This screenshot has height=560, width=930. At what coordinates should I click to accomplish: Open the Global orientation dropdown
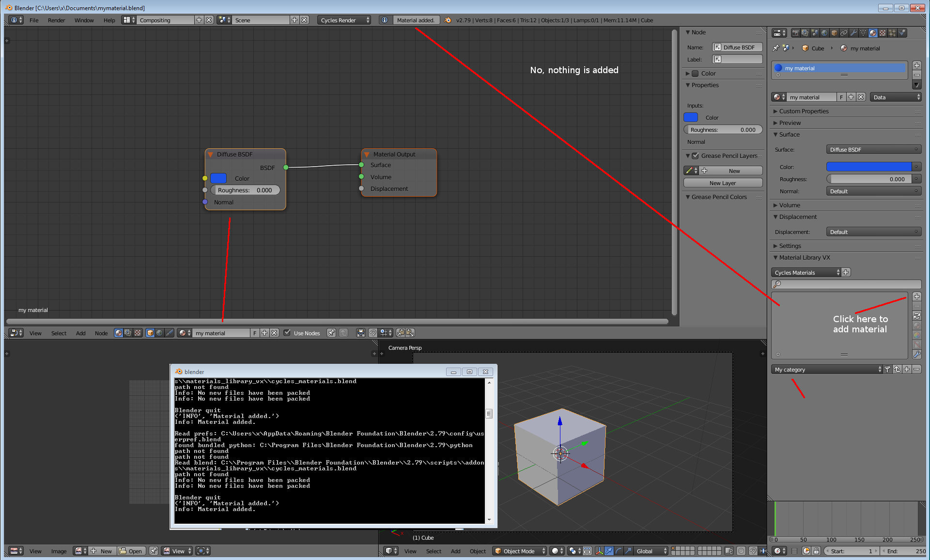point(651,551)
